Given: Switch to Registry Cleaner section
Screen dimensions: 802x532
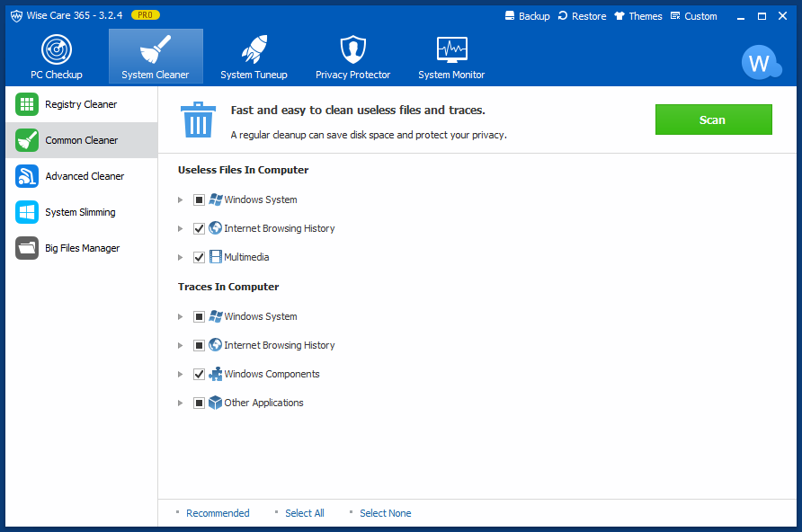Looking at the screenshot, I should click(81, 104).
